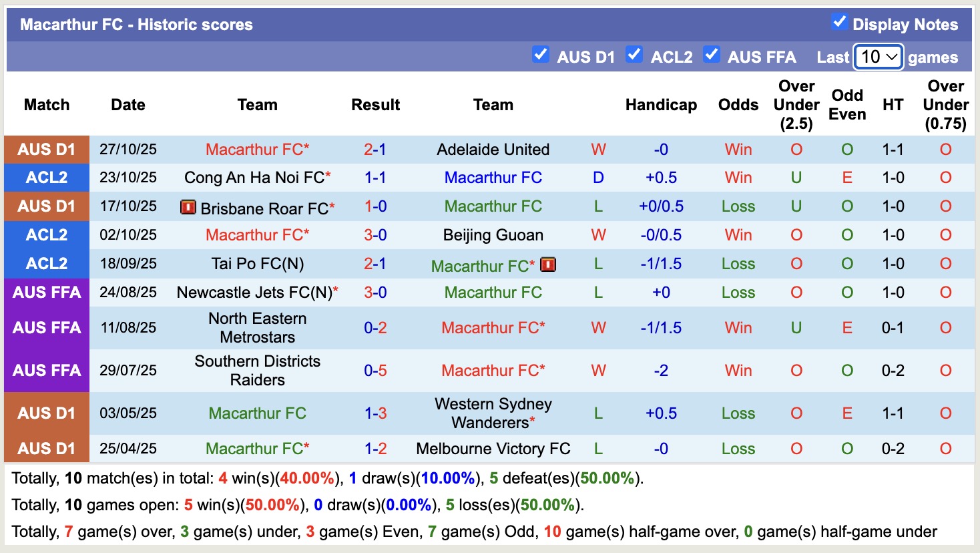Screen dimensions: 980x553
Task: Toggle the Display Notes checkbox
Action: (x=838, y=21)
